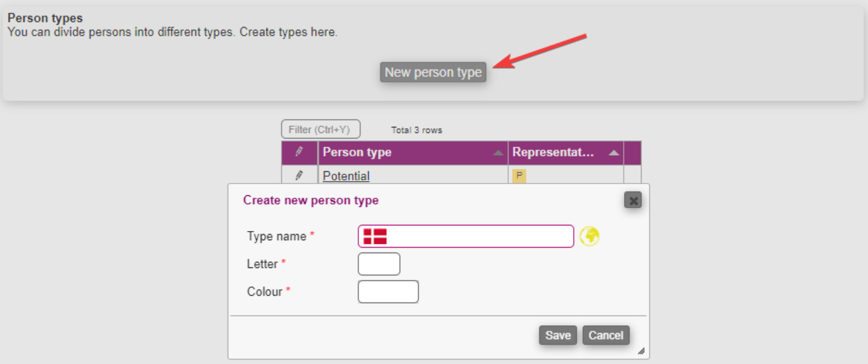Focus the Filter (Ctrl+Y) search box
The height and width of the screenshot is (364, 868).
[x=320, y=129]
